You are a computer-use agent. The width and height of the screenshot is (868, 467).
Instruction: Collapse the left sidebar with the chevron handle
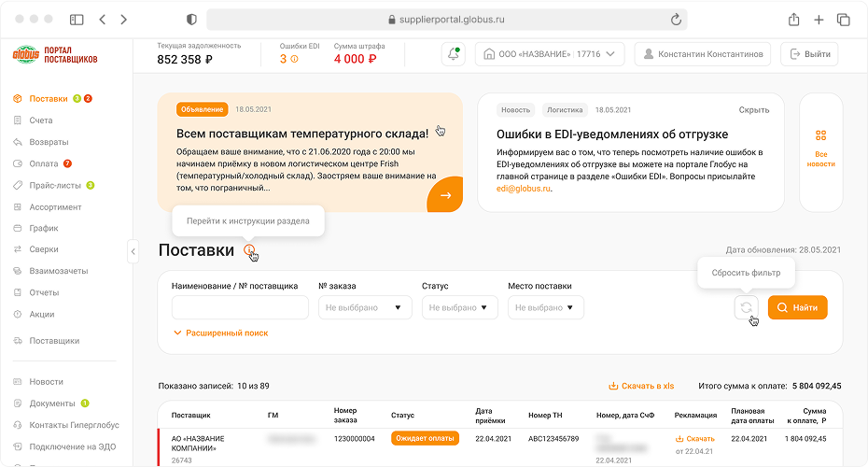tap(133, 251)
